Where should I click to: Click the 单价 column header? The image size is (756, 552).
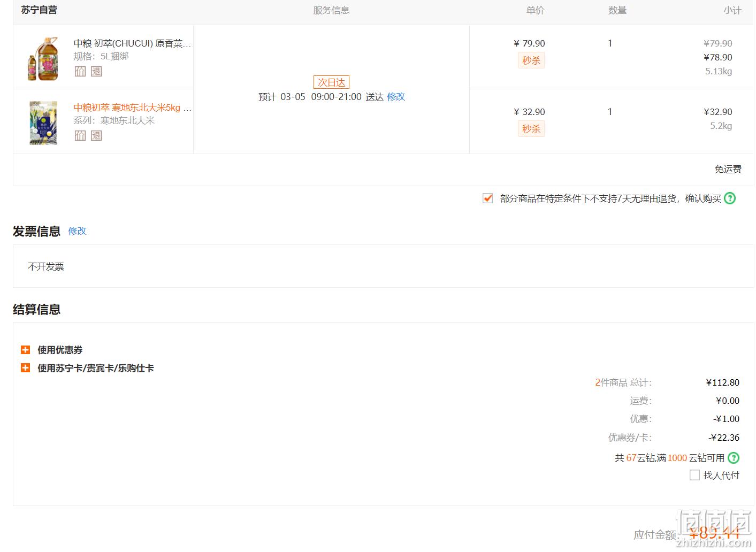click(x=535, y=10)
